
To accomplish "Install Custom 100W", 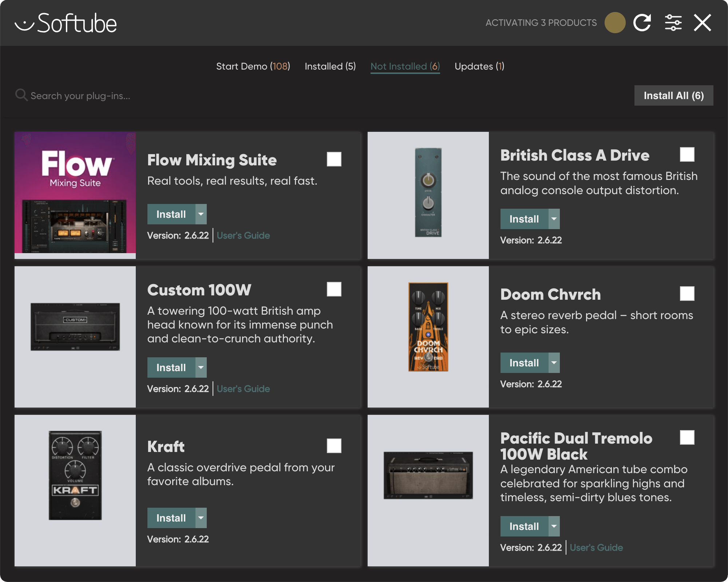I will point(171,367).
